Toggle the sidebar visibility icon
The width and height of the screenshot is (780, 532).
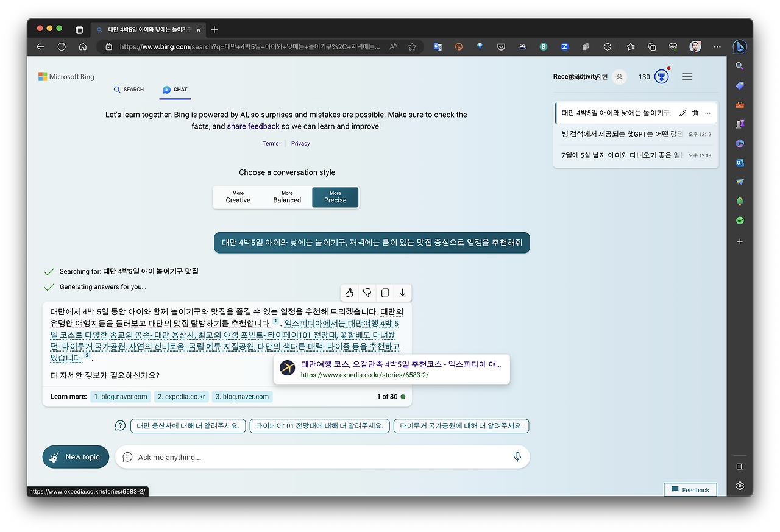(740, 467)
